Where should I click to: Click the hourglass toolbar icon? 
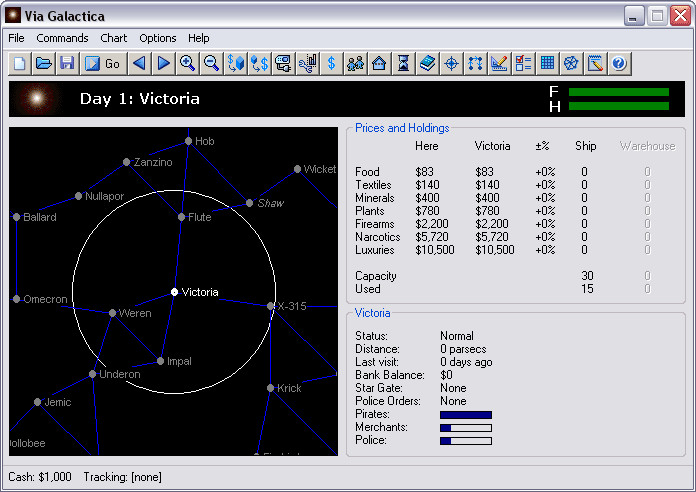pos(403,63)
